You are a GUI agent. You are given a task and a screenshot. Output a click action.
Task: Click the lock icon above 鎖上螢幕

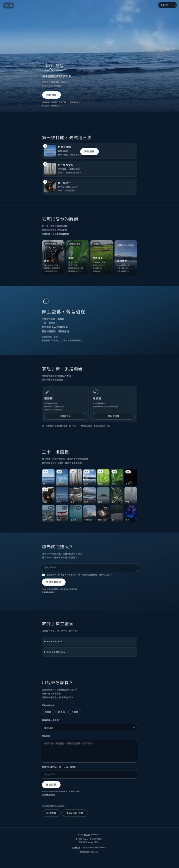click(x=46, y=300)
